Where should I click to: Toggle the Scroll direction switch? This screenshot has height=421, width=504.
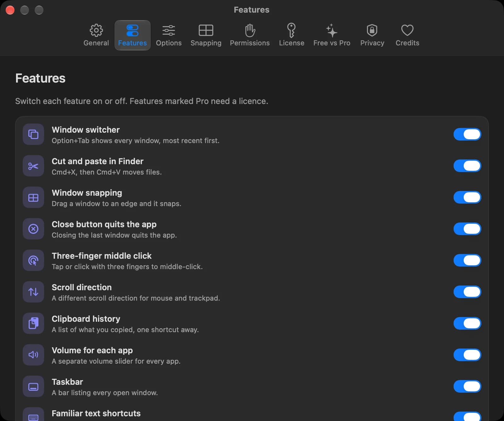[467, 292]
